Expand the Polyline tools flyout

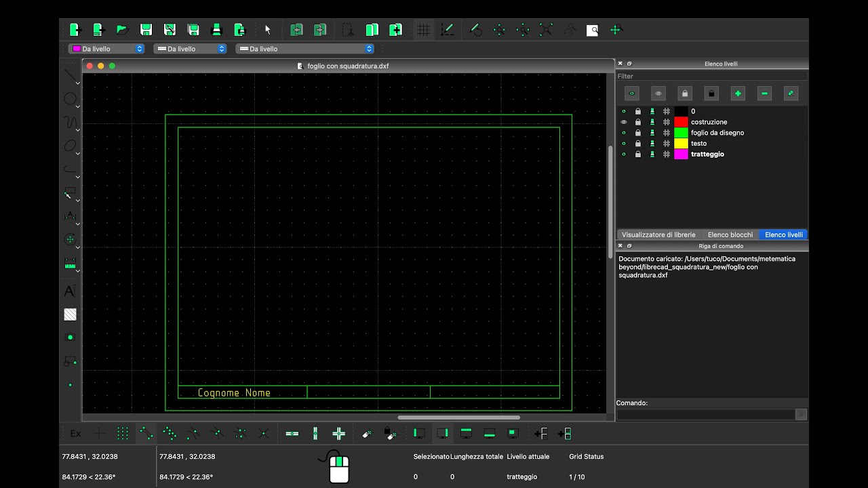tap(77, 177)
